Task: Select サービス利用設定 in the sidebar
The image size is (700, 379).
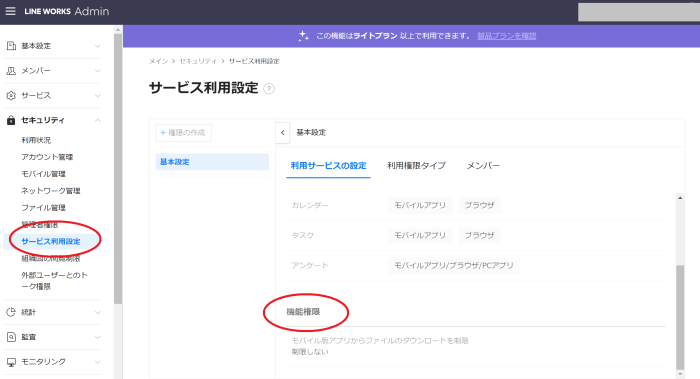Action: tap(51, 242)
